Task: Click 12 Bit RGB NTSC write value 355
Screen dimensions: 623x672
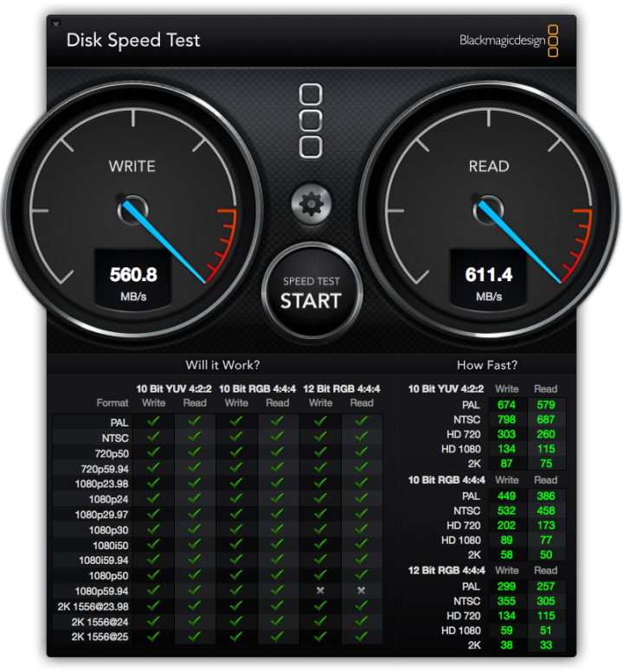Action: point(506,601)
